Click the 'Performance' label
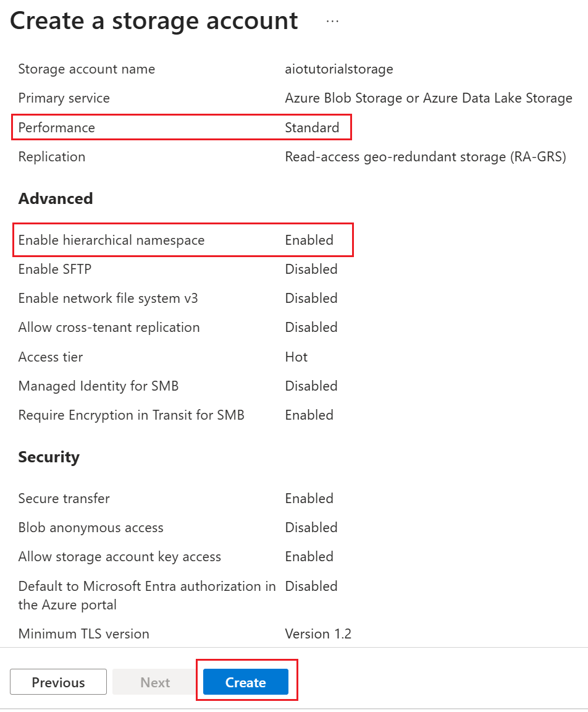588x712 pixels. [x=57, y=127]
